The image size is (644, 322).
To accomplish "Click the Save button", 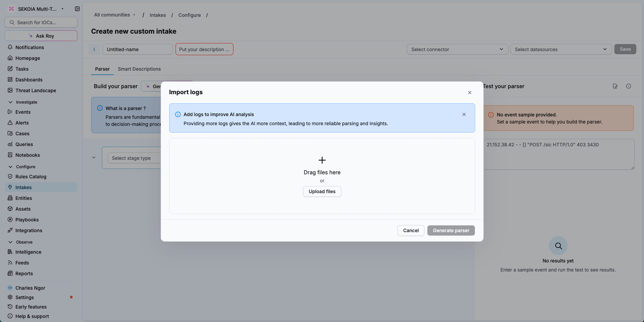I will pos(625,49).
